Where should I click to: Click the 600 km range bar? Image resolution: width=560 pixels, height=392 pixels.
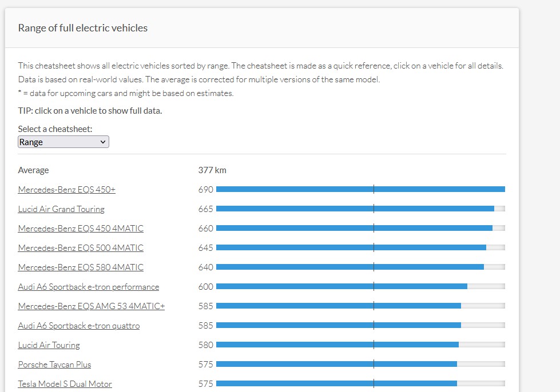coord(360,286)
